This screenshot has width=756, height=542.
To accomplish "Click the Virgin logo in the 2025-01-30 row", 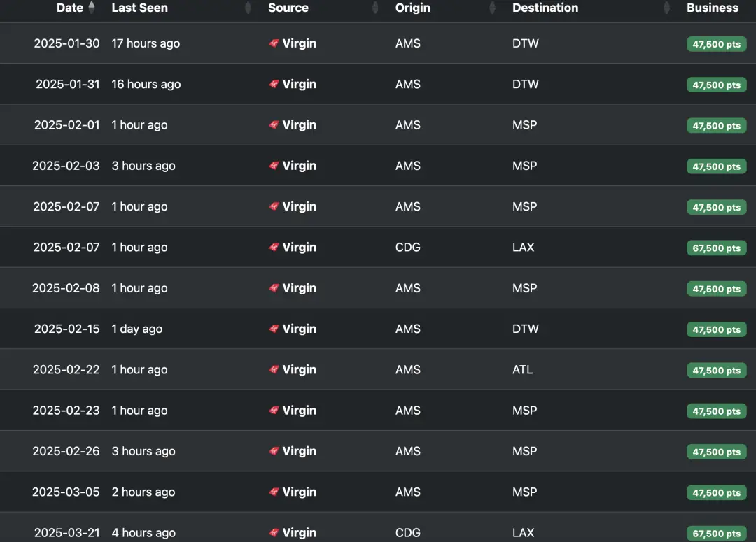I will 274,43.
